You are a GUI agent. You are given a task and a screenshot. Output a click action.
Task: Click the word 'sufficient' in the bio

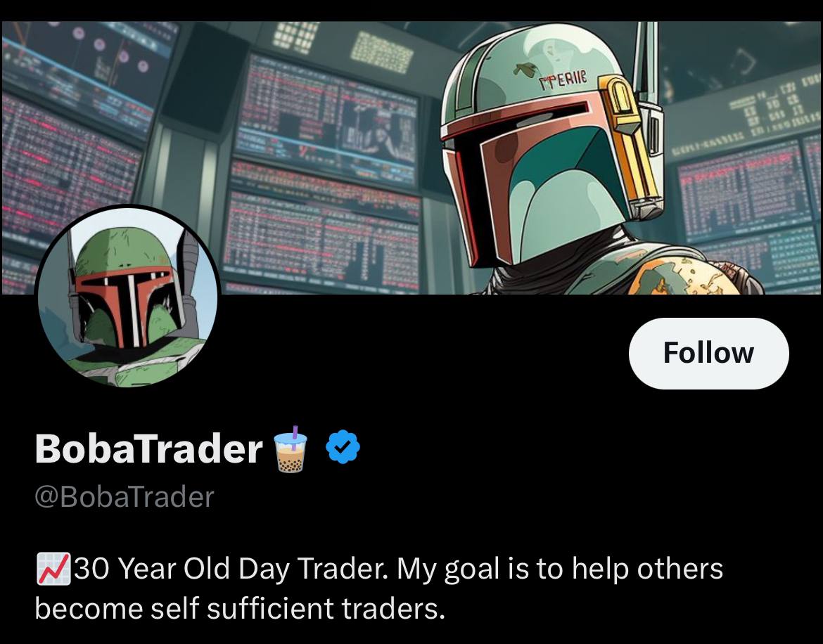click(270, 608)
